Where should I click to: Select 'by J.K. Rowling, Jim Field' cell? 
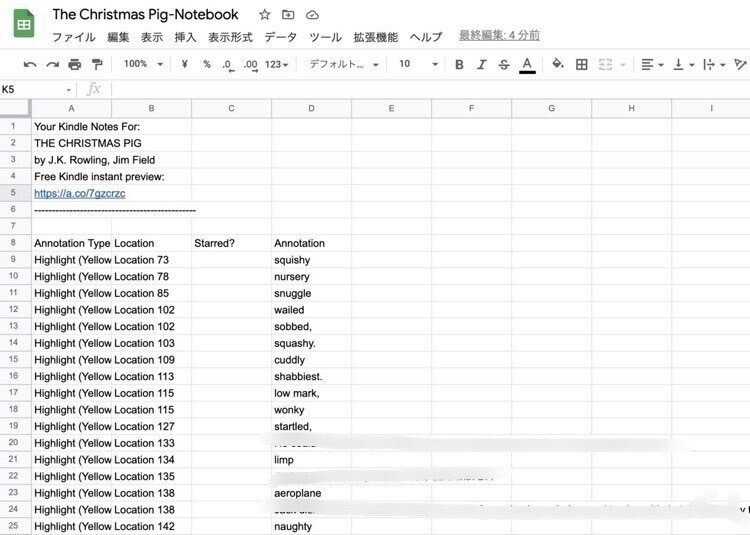tap(71, 160)
